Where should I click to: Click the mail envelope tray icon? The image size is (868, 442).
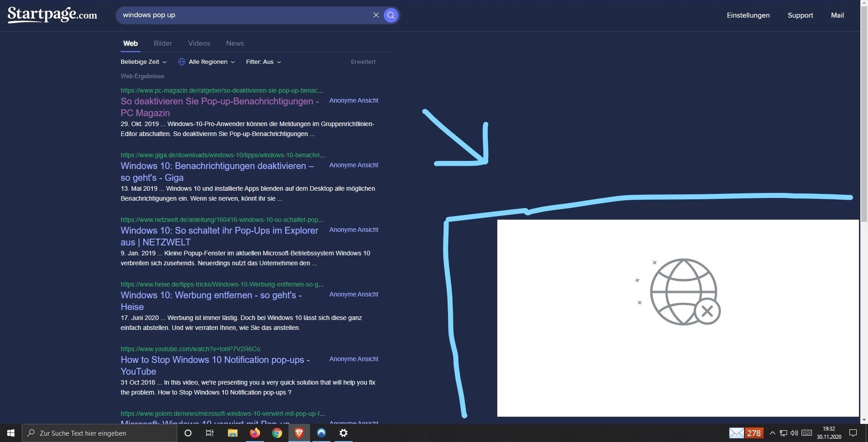coord(736,433)
